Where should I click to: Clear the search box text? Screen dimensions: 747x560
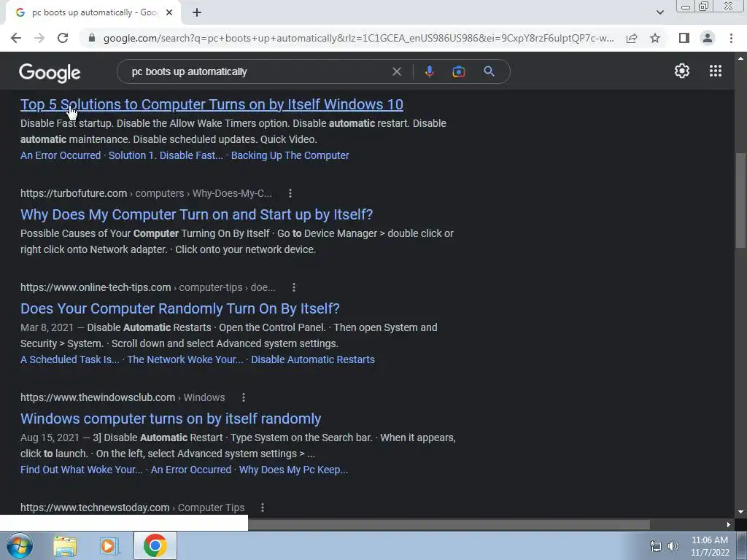(x=396, y=71)
